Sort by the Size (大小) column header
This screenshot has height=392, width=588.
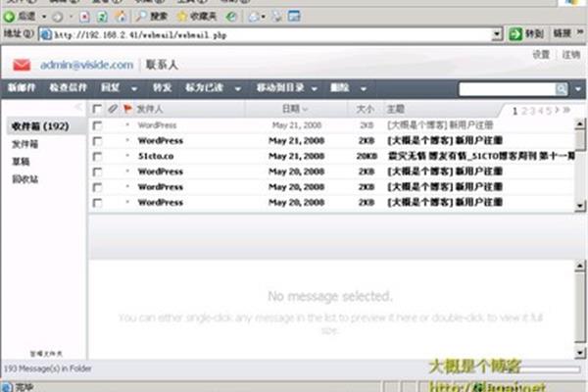point(365,109)
